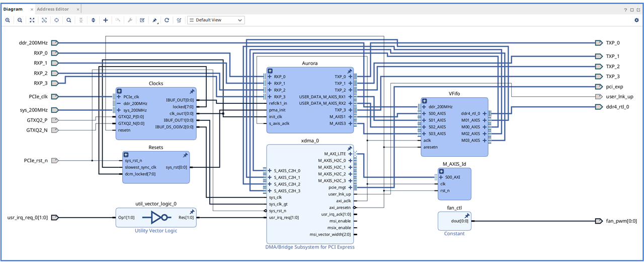Expand the VFifo hierarchy block

[x=425, y=101]
